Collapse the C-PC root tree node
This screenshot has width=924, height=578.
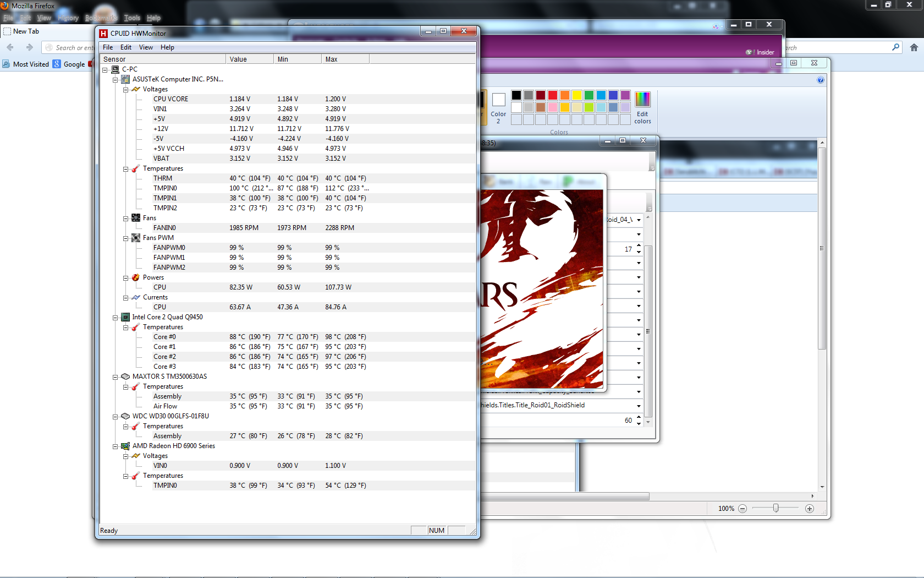point(105,70)
